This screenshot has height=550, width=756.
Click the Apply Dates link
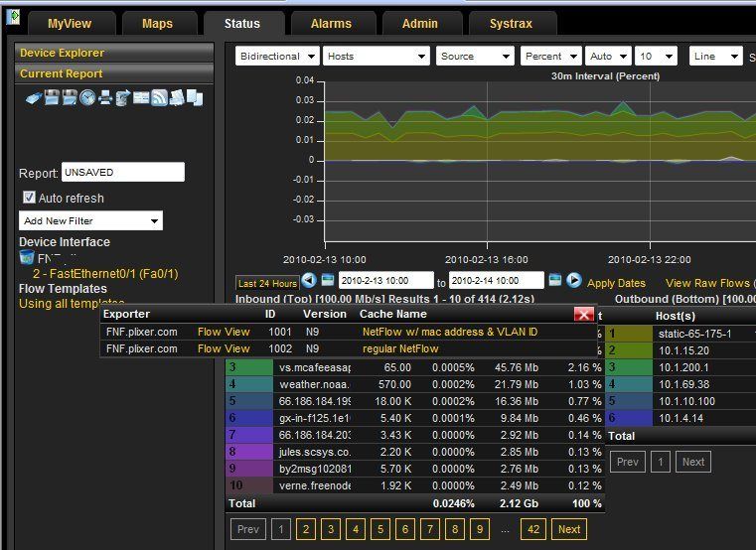(616, 283)
